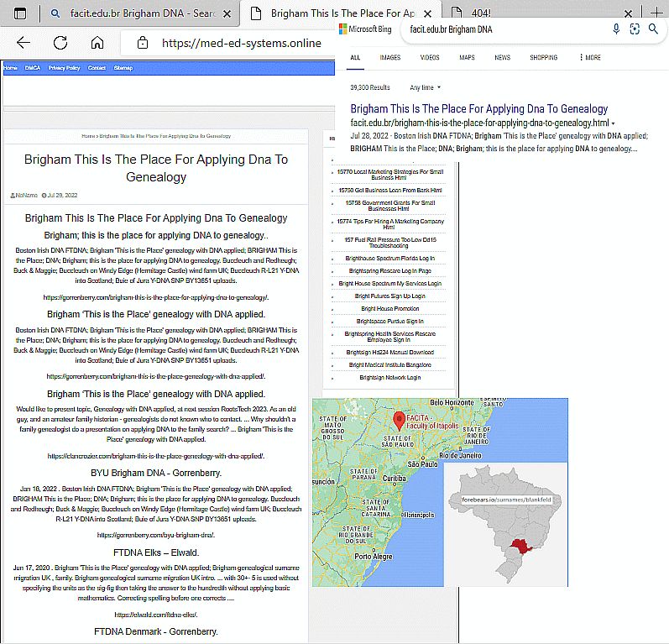Image resolution: width=669 pixels, height=644 pixels.
Task: Open Contact in blue site menu
Action: [97, 68]
